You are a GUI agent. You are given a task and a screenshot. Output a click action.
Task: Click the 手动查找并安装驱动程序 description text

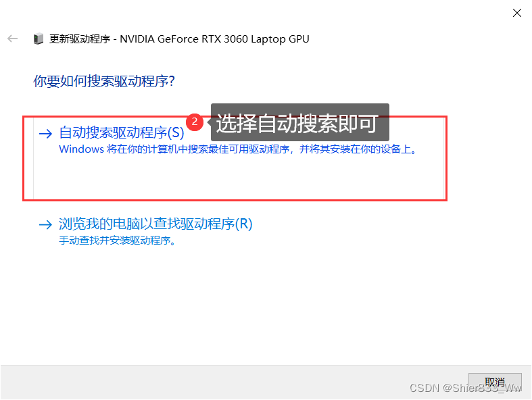[x=118, y=241]
